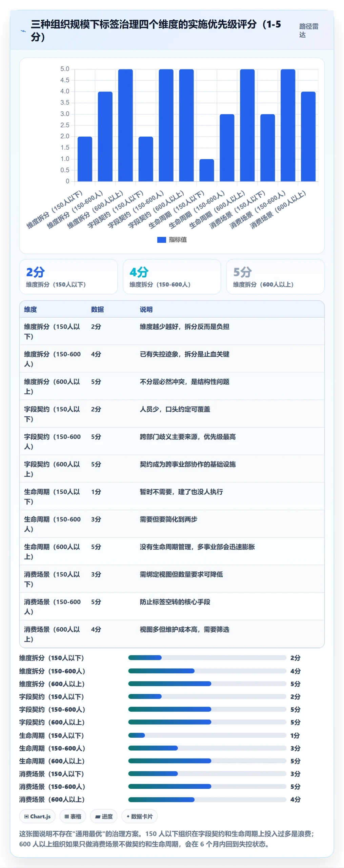Select the 数据卡片 tag chip
344x868 pixels.
(140, 816)
